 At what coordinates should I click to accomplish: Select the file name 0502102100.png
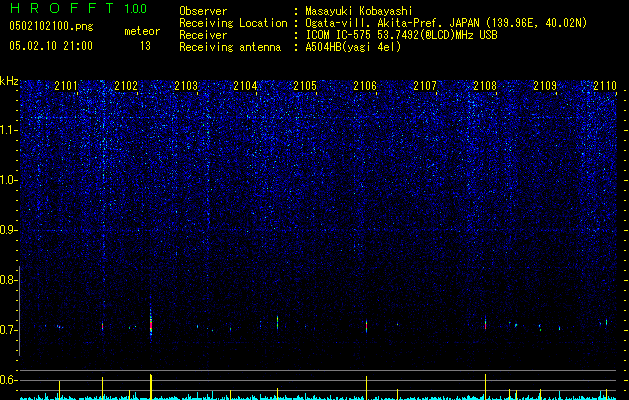[51, 26]
